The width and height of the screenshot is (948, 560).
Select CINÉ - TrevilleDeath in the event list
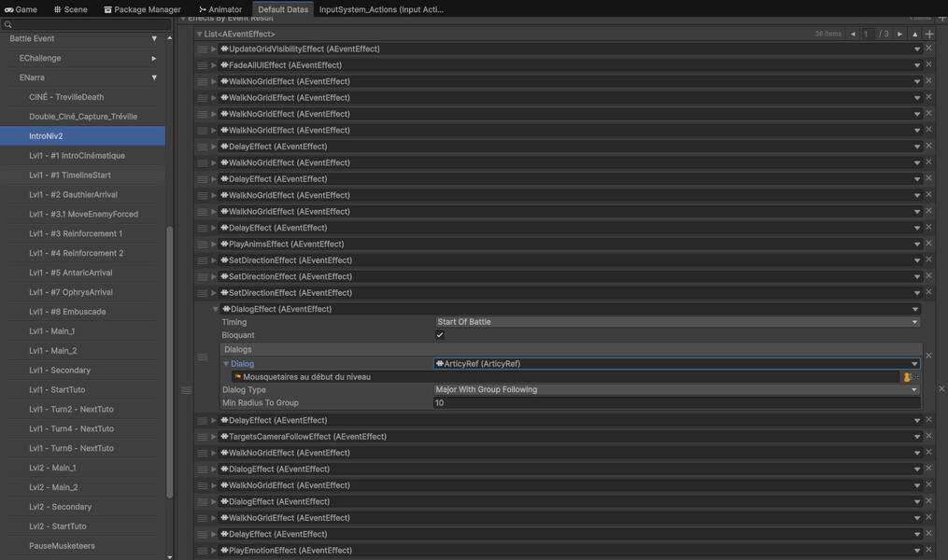coord(66,97)
